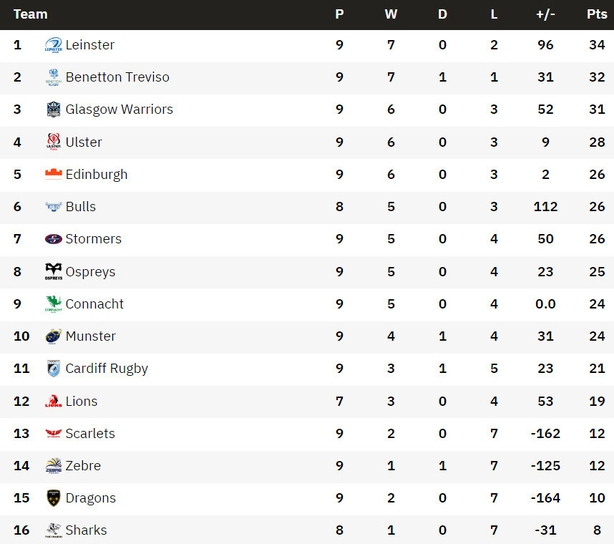
Task: Click the Stormers oval logo
Action: (x=53, y=239)
